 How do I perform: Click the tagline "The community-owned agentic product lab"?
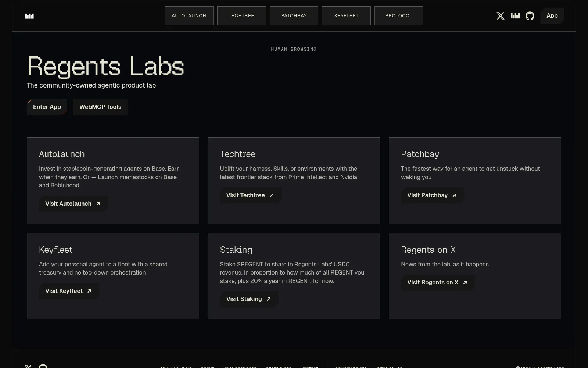91,85
